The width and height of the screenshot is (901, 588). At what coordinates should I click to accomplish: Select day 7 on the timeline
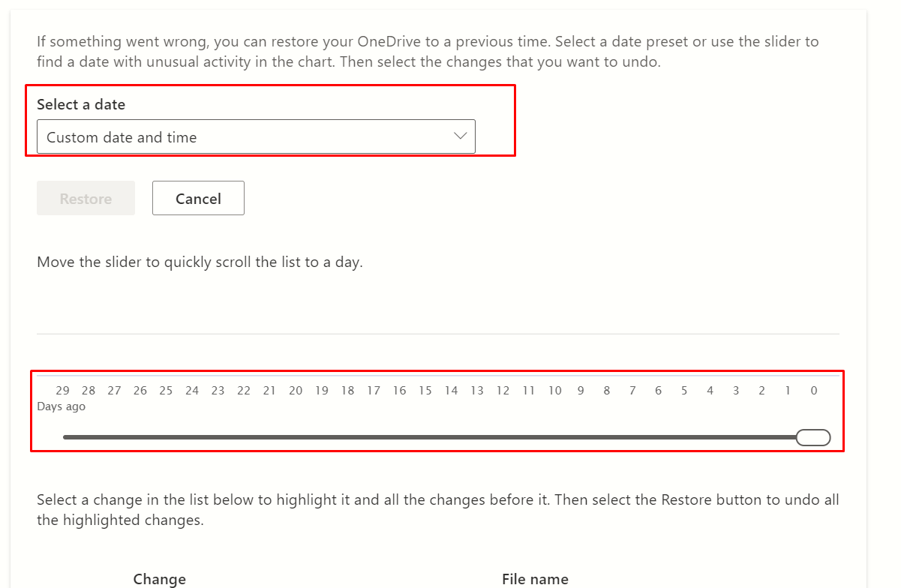point(632,390)
